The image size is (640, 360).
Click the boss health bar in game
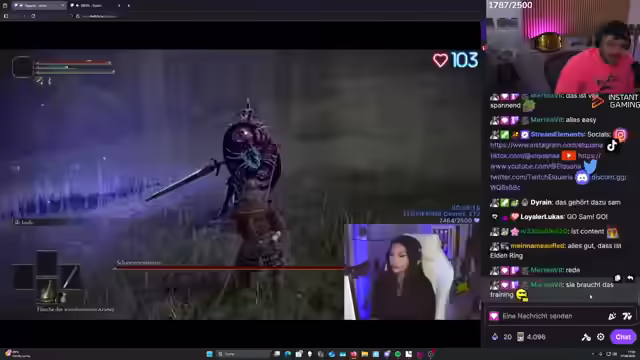point(229,268)
